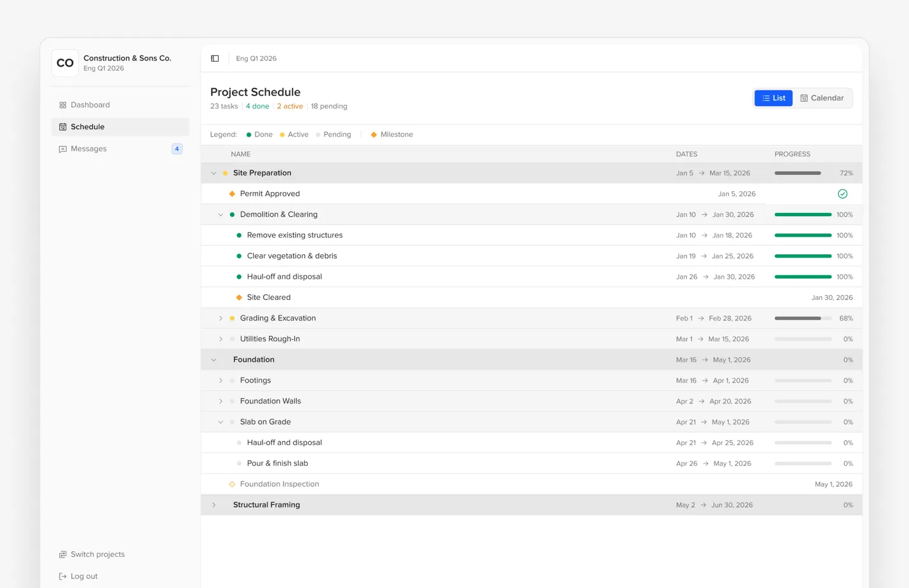Click the Project Schedule heading
909x588 pixels.
[255, 92]
